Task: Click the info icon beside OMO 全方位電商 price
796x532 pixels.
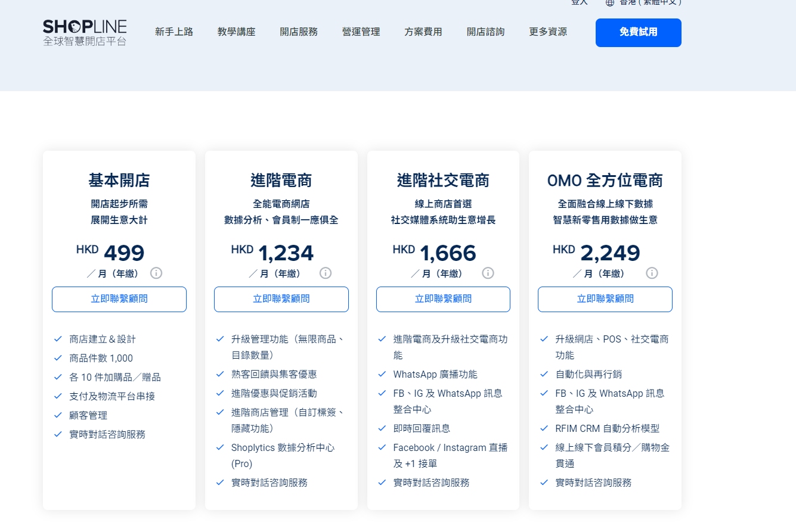Action: 652,273
